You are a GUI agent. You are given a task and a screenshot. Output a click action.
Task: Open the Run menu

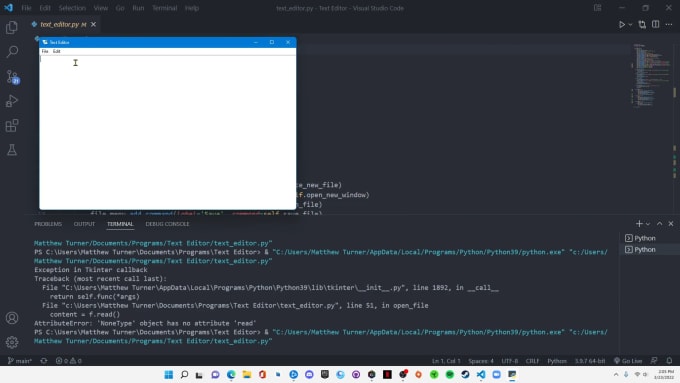tap(138, 8)
